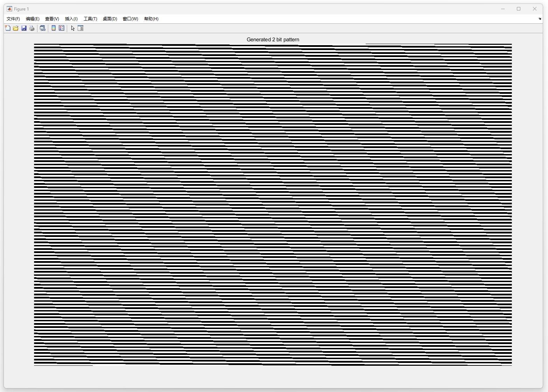
Task: Select the Edit Plot arrow tool
Action: pos(73,28)
